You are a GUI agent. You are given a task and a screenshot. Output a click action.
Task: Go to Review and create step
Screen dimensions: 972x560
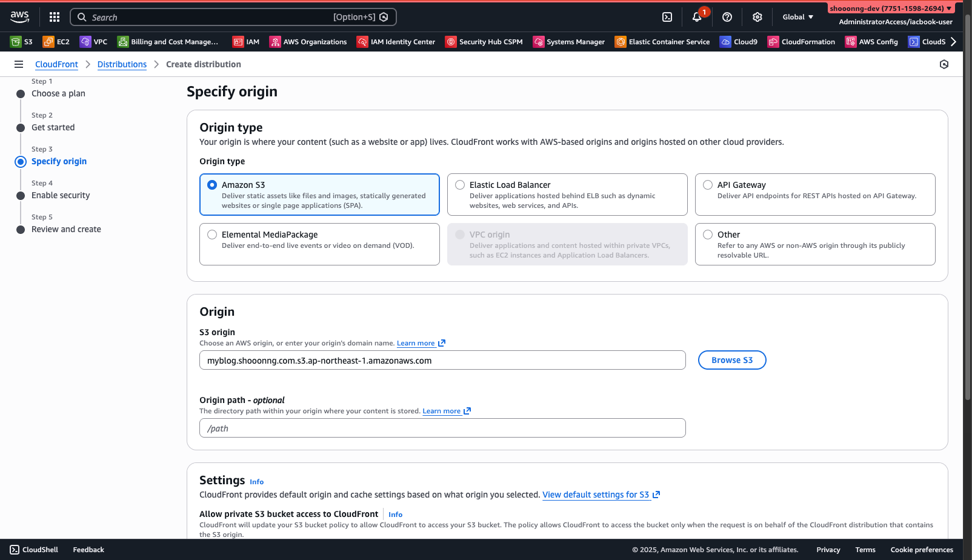pos(66,229)
